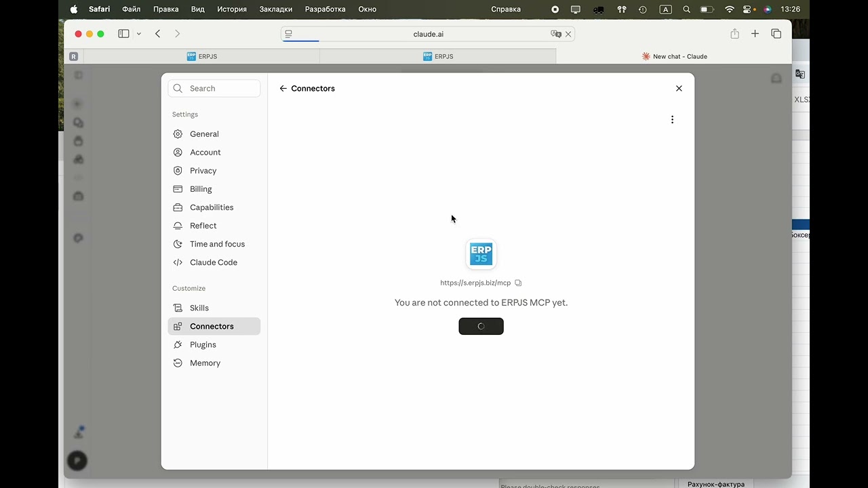Viewport: 868px width, 488px height.
Task: Focus the settings Search field
Action: 214,88
